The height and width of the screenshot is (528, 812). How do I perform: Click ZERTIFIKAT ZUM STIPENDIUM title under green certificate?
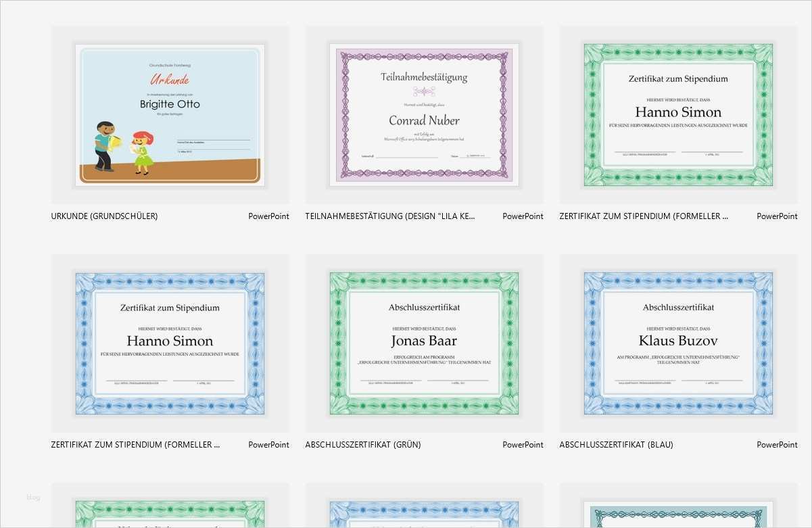644,216
